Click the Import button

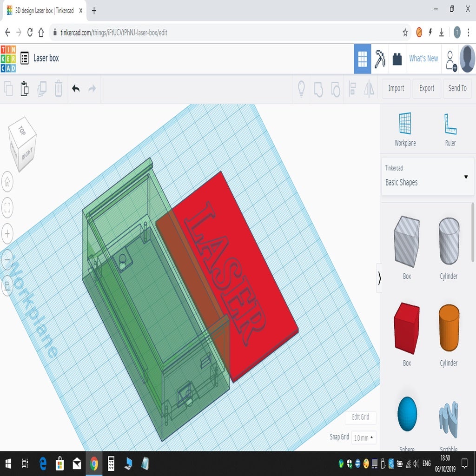coord(396,88)
